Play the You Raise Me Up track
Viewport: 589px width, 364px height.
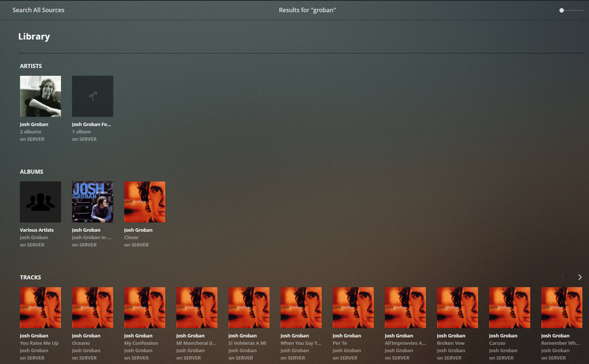[41, 308]
